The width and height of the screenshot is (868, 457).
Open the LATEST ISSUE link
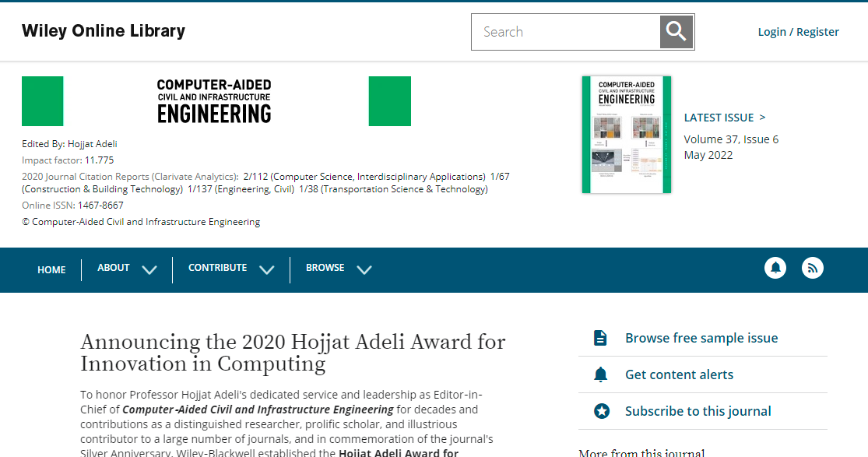pyautogui.click(x=724, y=118)
